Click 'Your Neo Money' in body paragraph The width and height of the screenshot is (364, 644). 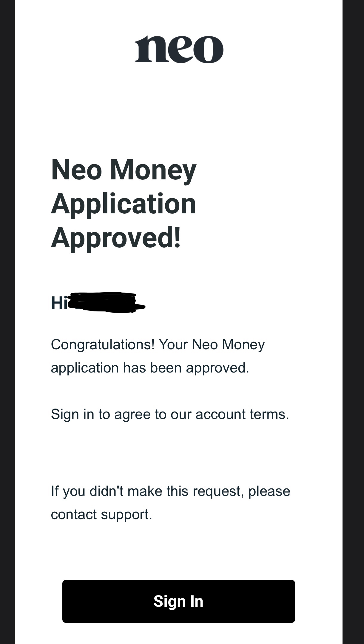(x=212, y=345)
